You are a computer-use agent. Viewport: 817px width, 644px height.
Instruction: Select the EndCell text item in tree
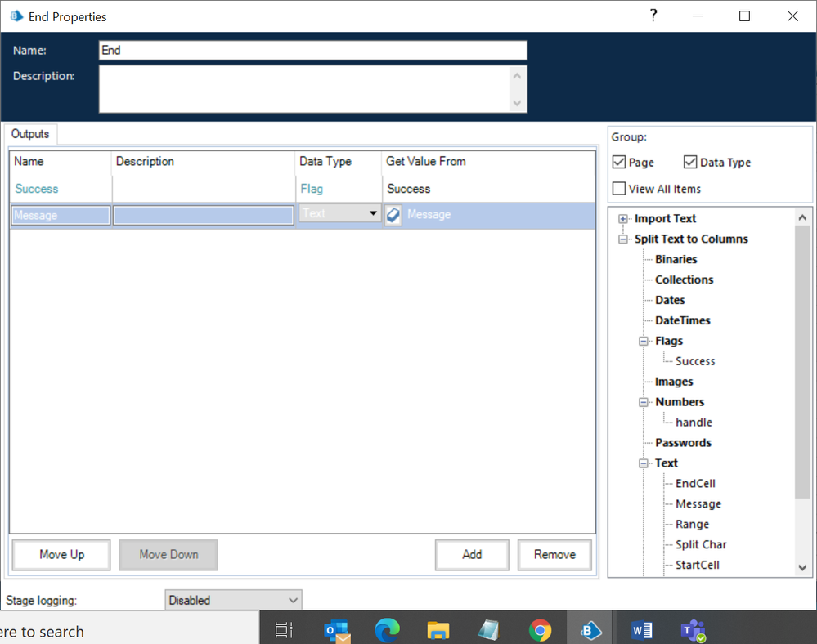click(x=695, y=484)
